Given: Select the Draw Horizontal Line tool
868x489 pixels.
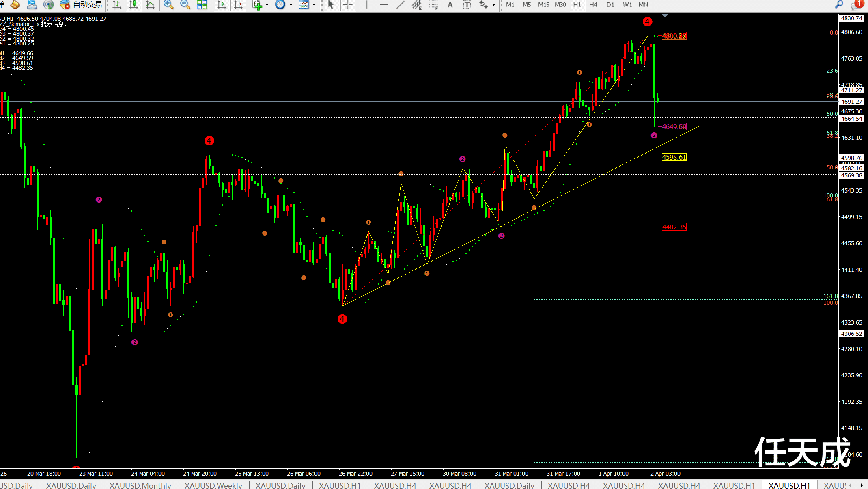Looking at the screenshot, I should point(383,5).
